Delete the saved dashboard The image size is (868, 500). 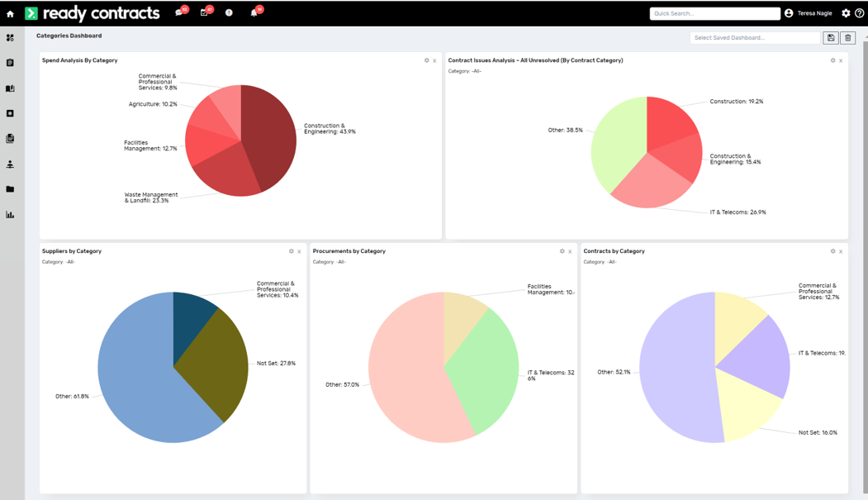848,38
